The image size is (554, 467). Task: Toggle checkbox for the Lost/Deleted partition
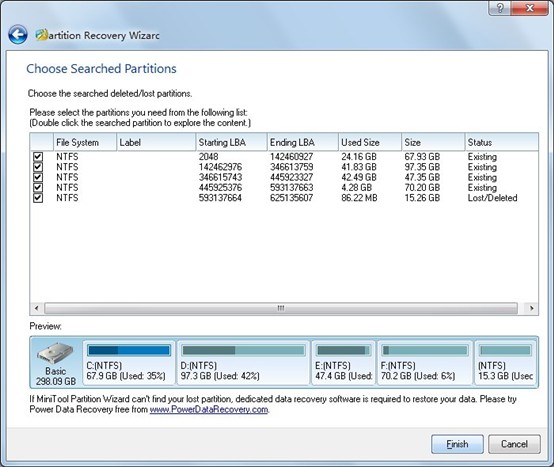pos(38,197)
